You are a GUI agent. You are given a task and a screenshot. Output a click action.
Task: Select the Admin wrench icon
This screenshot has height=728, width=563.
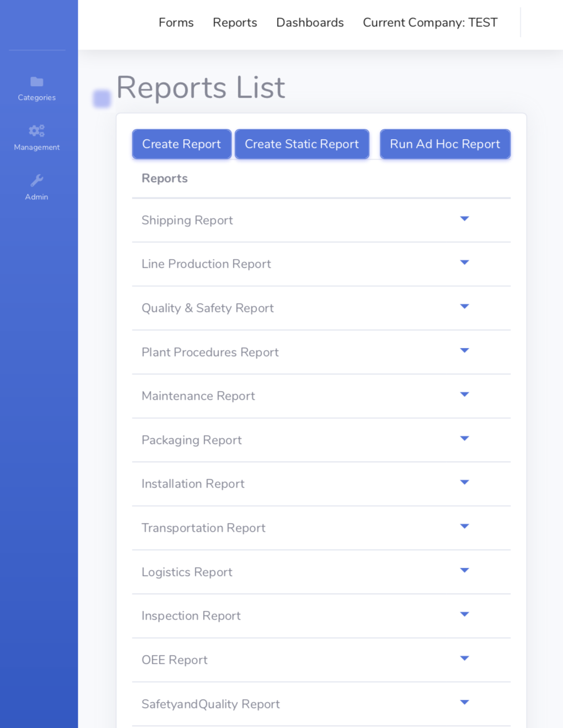[36, 180]
